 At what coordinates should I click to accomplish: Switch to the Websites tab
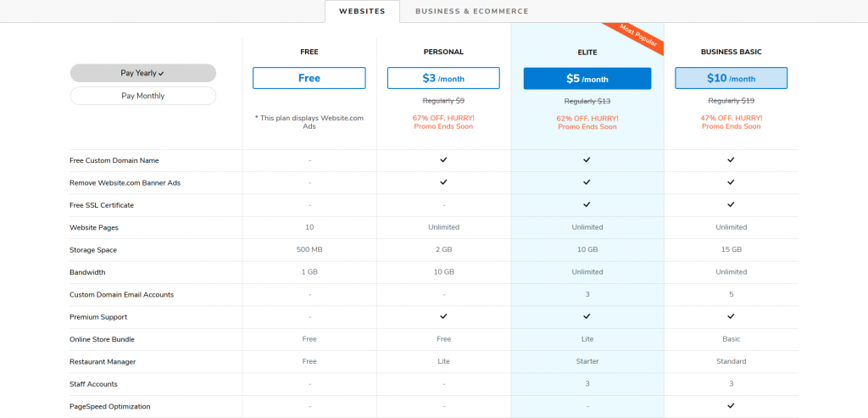pos(362,11)
